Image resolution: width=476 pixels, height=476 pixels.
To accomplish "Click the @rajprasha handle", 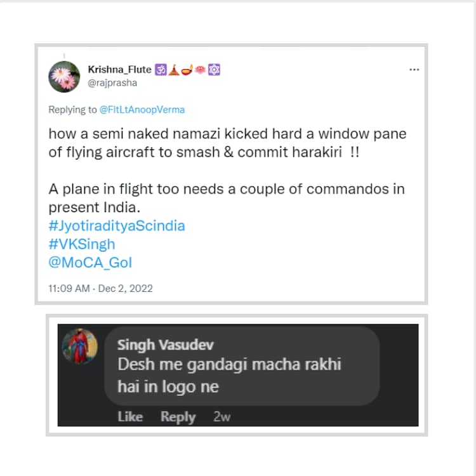I will [x=112, y=83].
